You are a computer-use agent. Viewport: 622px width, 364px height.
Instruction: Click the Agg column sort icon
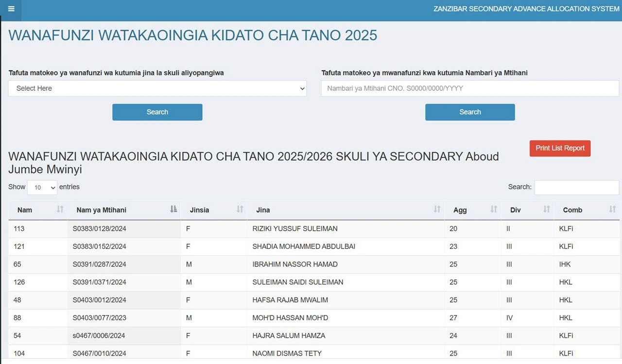[494, 209]
